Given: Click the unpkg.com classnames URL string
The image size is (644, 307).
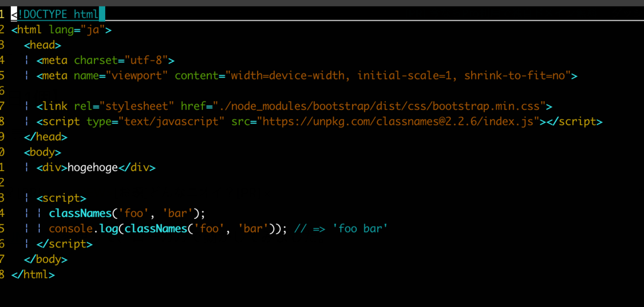Looking at the screenshot, I should 398,122.
